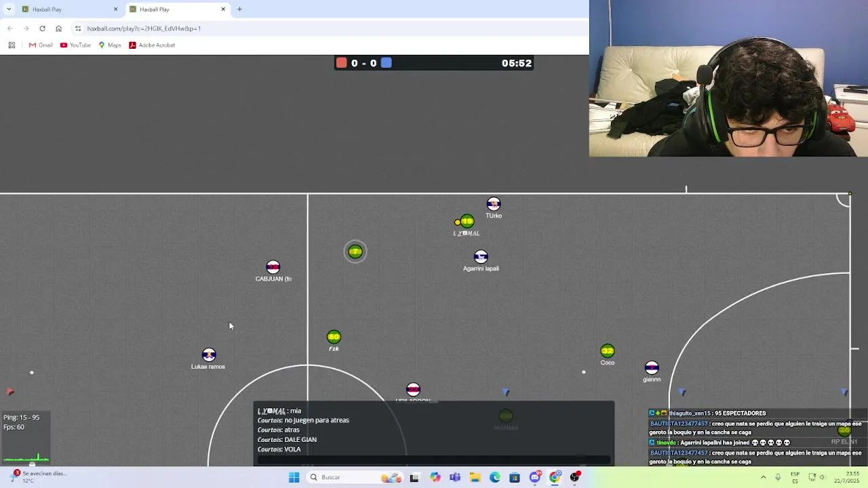868x488 pixels.
Task: Open the Adobe Acrobat bookmark
Action: pyautogui.click(x=152, y=45)
